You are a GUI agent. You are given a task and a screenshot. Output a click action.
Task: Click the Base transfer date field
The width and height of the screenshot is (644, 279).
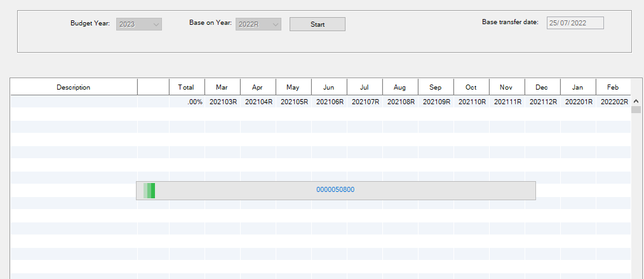(x=575, y=23)
